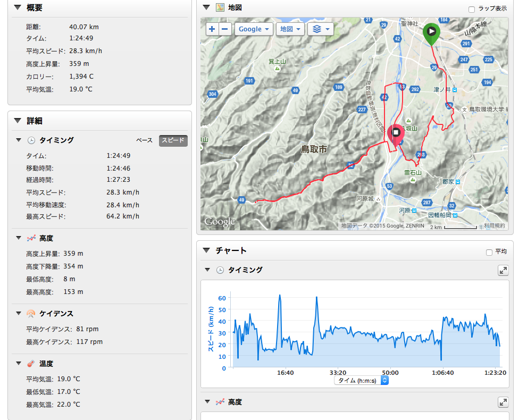Click the speed peak near 16:40 on chart

tap(280, 296)
